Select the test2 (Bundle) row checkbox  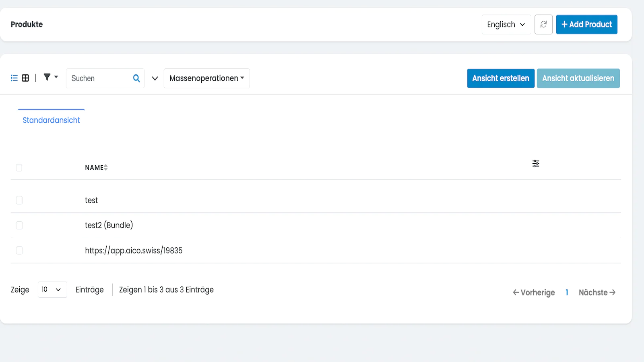19,225
